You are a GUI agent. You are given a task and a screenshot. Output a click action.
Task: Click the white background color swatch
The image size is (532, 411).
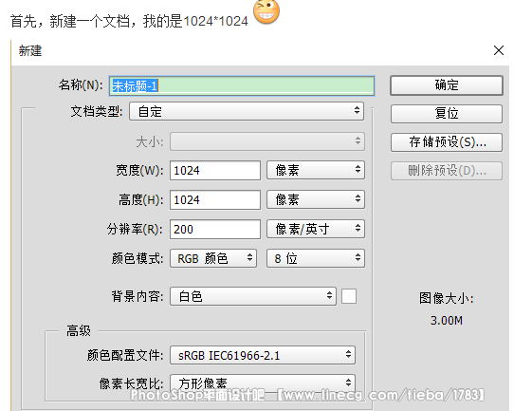[349, 296]
